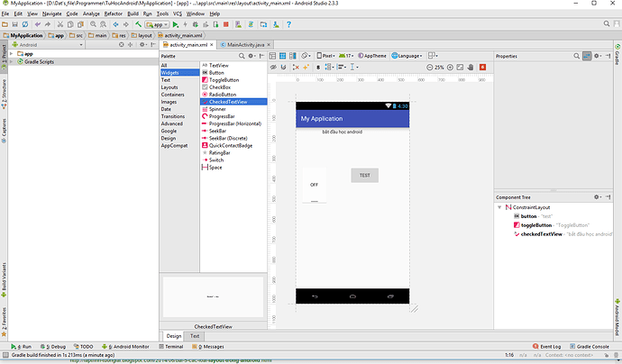
Task: Switch to the Text editor tab
Action: coord(195,335)
